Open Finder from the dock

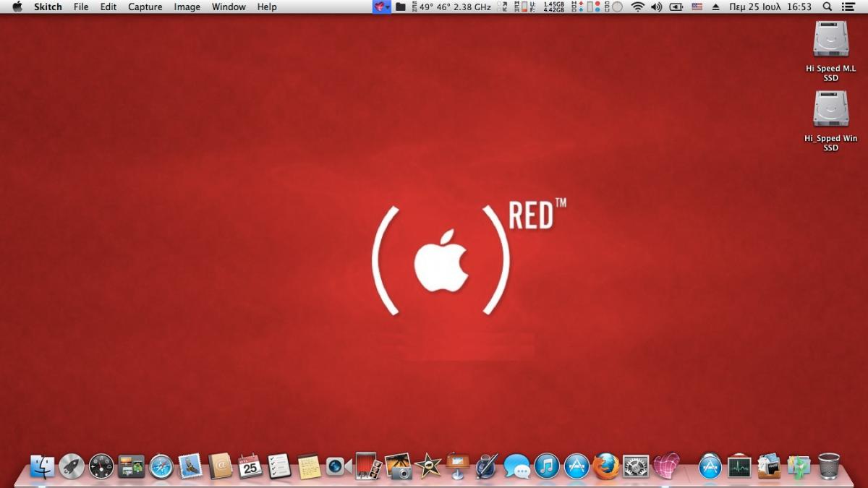click(42, 466)
